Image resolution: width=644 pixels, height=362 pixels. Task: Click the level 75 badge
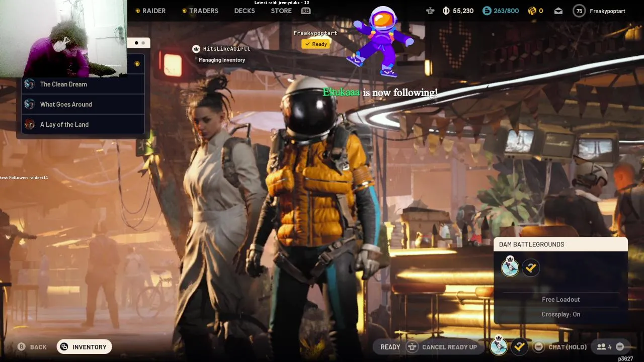[580, 11]
